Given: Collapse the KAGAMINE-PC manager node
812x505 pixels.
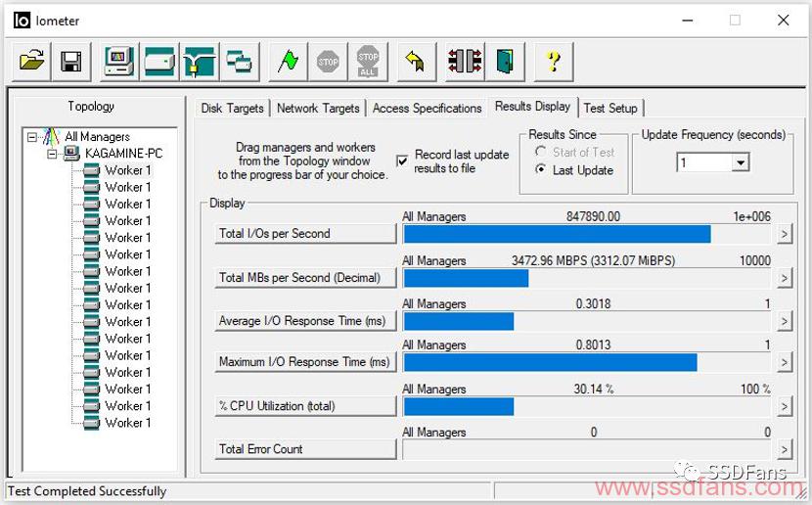Looking at the screenshot, I should click(52, 154).
